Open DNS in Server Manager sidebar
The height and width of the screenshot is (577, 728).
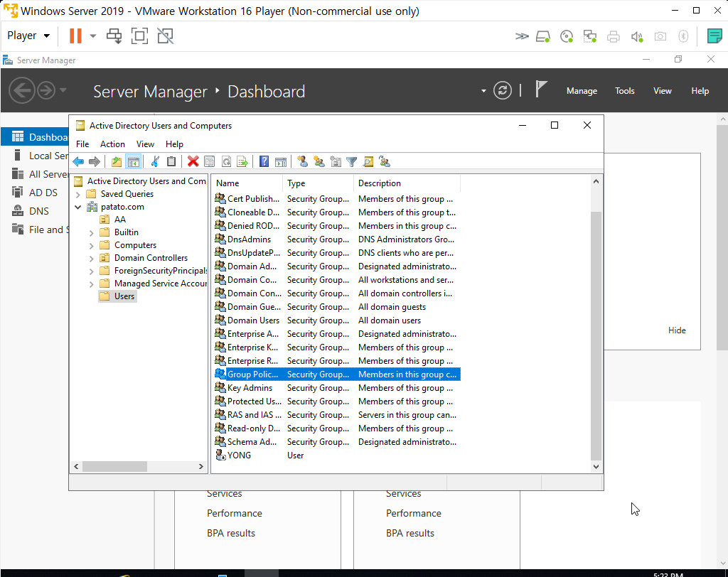[x=39, y=211]
